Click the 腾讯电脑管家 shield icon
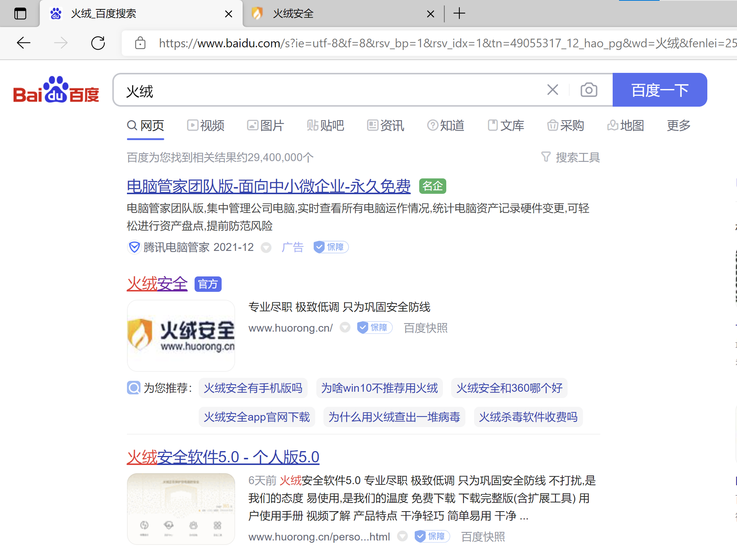Image resolution: width=737 pixels, height=560 pixels. tap(134, 248)
